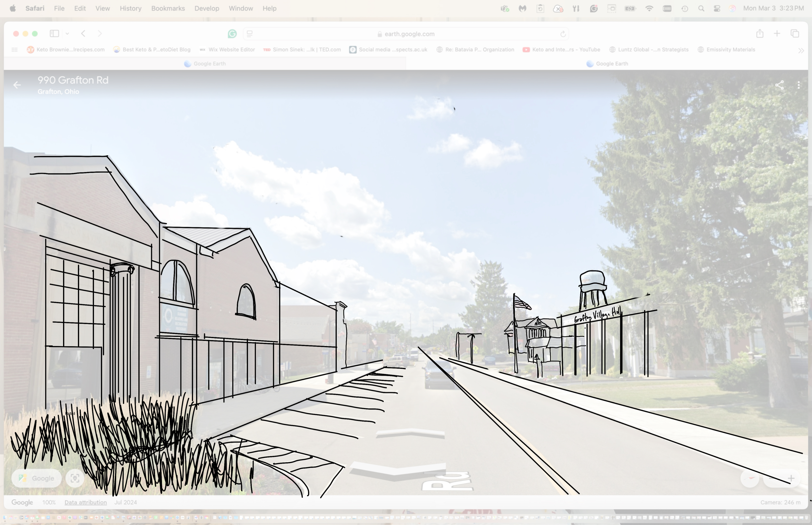Click the back arrow beside 990 Grafton Rd
This screenshot has height=525, width=812.
pos(17,85)
